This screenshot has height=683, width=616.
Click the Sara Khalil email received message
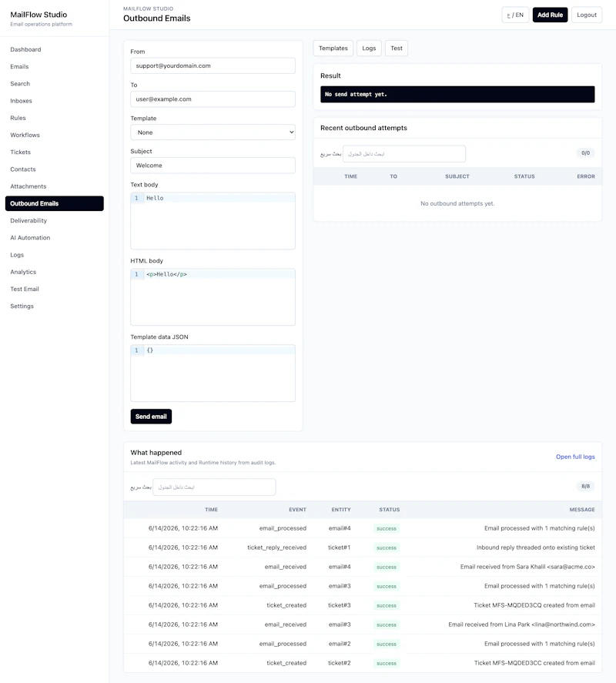click(x=527, y=567)
